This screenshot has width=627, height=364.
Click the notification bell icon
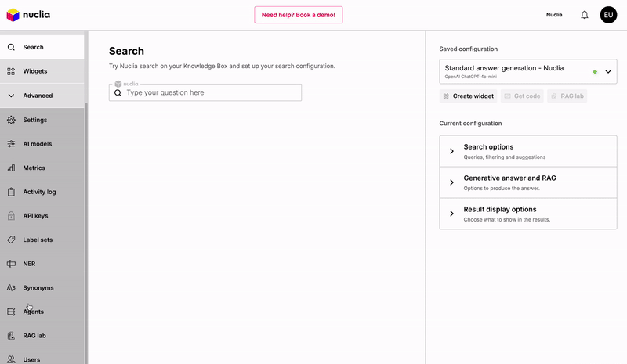pos(585,15)
